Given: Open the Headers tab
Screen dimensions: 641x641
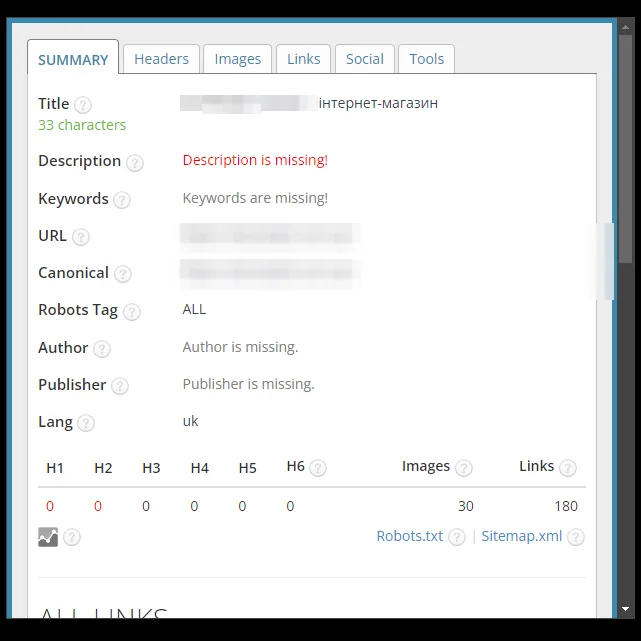Looking at the screenshot, I should [x=161, y=59].
